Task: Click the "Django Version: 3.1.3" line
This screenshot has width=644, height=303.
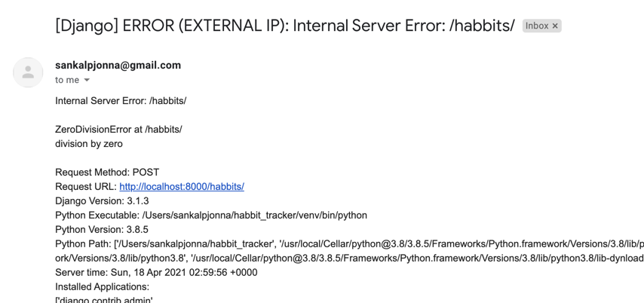Action: coord(102,200)
